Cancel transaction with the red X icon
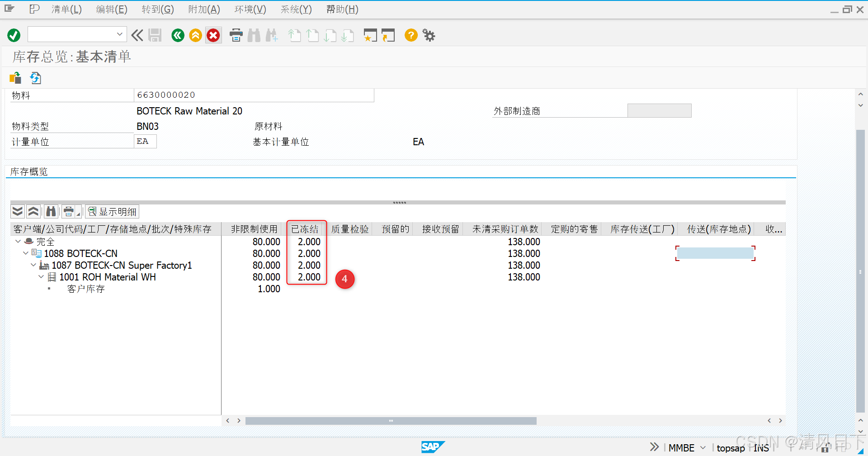 click(213, 35)
